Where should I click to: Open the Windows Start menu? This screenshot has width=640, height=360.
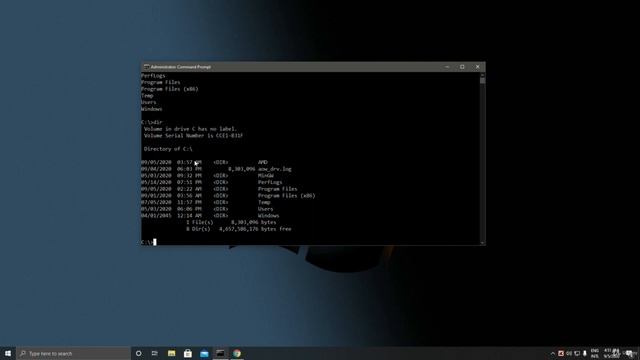8,353
